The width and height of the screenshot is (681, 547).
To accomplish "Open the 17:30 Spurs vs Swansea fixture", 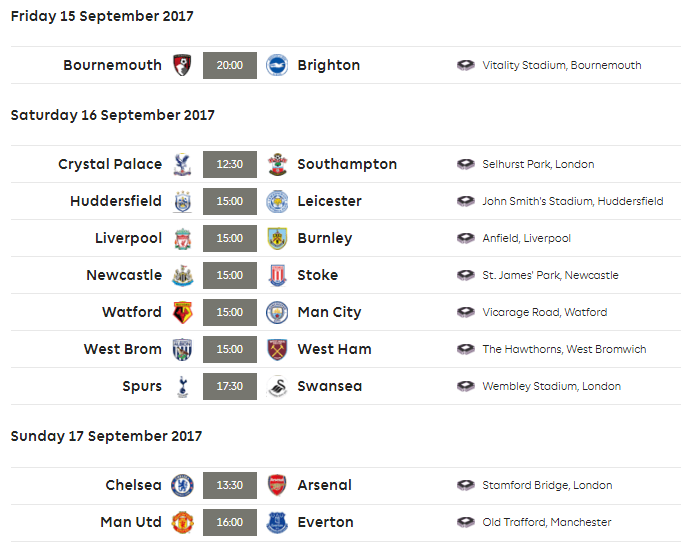I will tap(230, 386).
